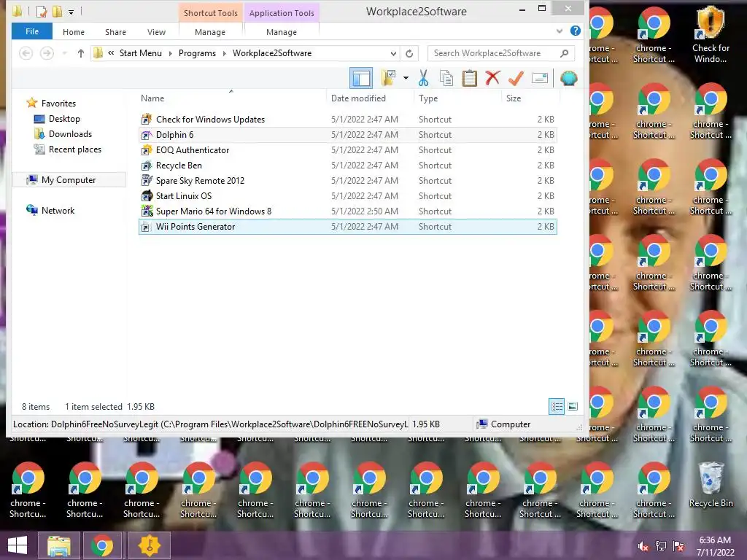Image resolution: width=747 pixels, height=560 pixels.
Task: Switch to Details view in status bar
Action: [x=557, y=407]
